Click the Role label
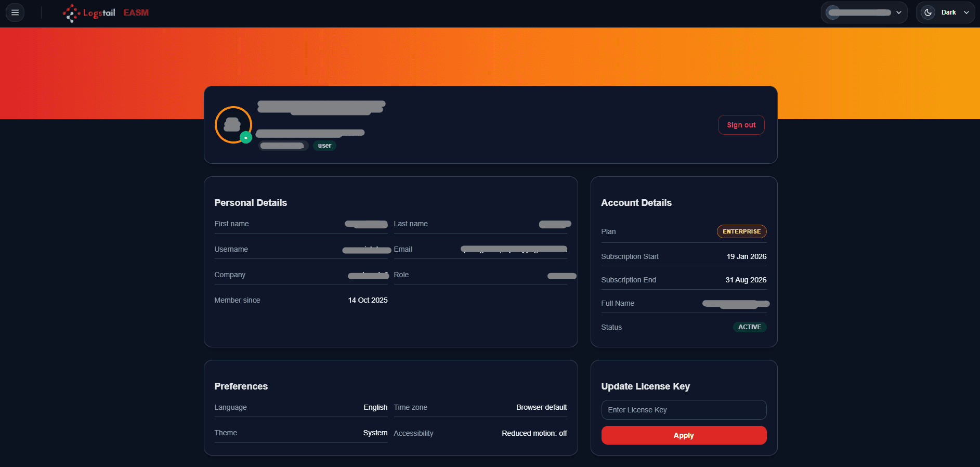This screenshot has height=467, width=980. click(401, 275)
